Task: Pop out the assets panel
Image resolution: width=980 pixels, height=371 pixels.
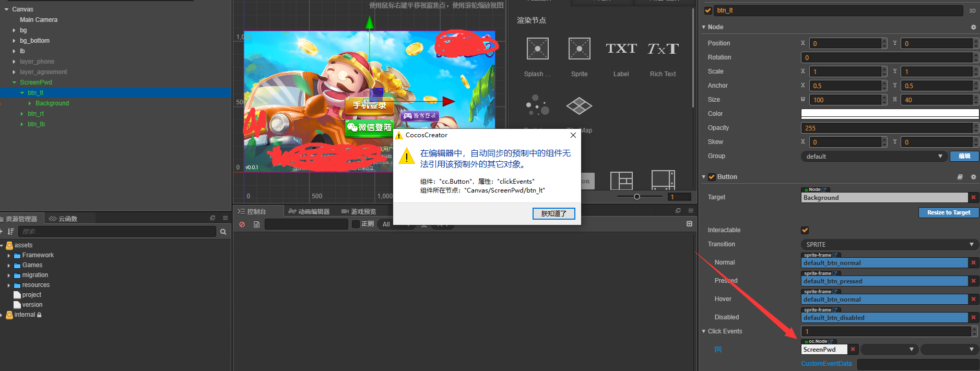Action: click(x=212, y=218)
